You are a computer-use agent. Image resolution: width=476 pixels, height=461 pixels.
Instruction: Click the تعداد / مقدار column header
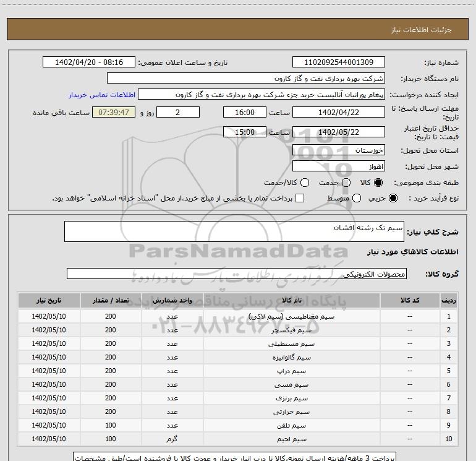[111, 300]
